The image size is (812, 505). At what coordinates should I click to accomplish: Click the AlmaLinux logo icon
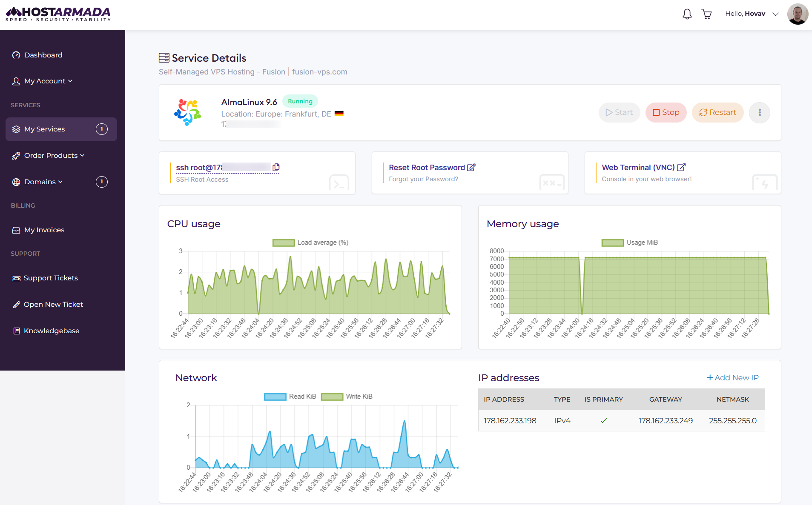[188, 112]
